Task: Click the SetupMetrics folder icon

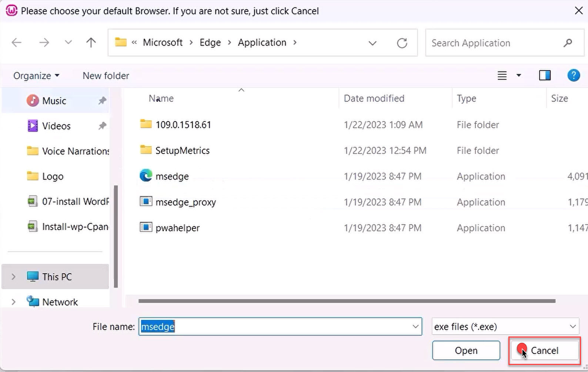Action: (x=146, y=150)
